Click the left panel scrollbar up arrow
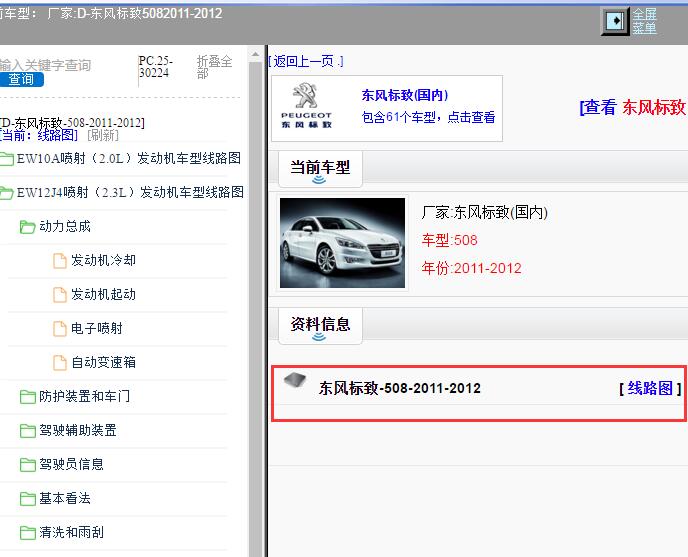The image size is (688, 557). tap(255, 54)
